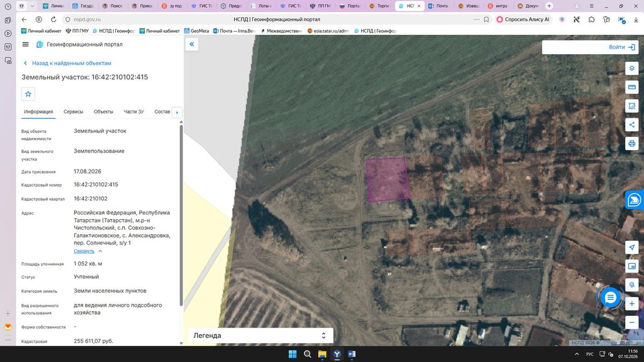This screenshot has width=644, height=362.
Task: Open the Состав tab
Action: pos(162,112)
